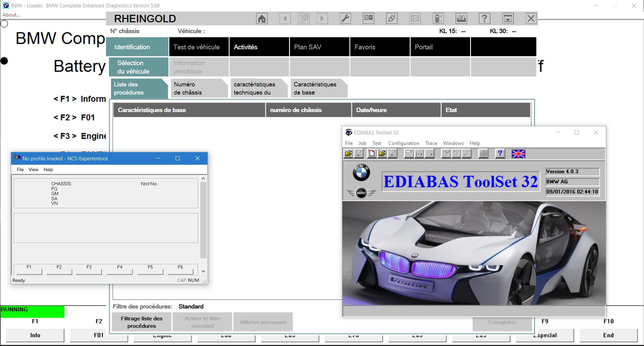The width and height of the screenshot is (644, 346).
Task: Click NCS scrollbar down arrow
Action: [x=203, y=271]
